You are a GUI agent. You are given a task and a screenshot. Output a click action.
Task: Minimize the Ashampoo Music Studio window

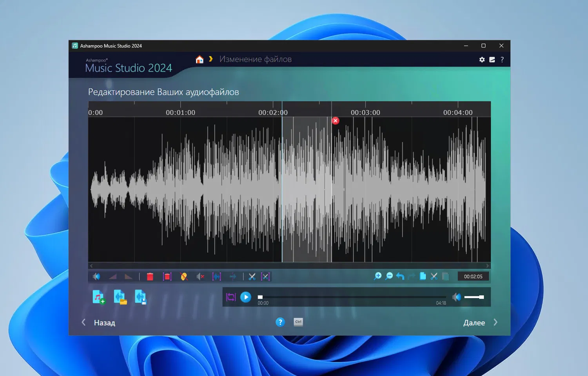pos(466,46)
